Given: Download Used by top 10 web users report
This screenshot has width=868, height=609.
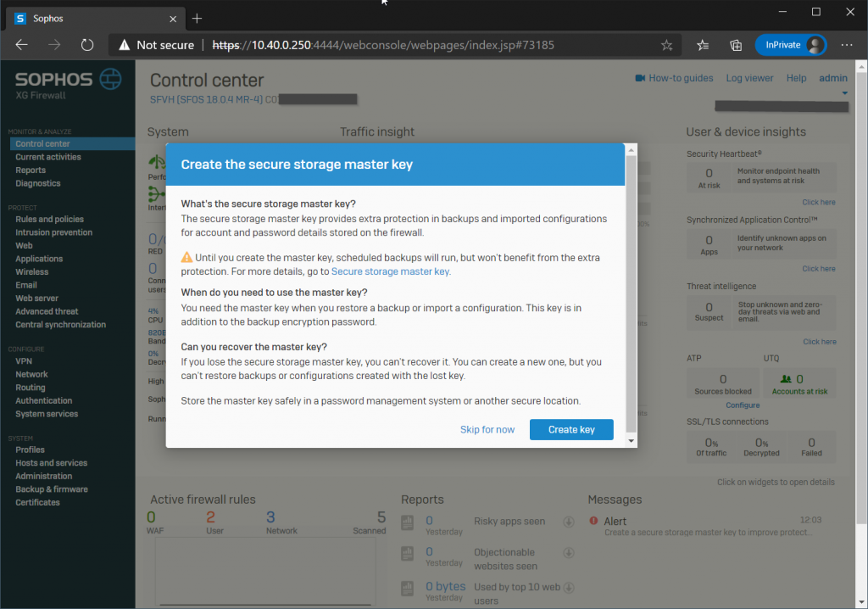Looking at the screenshot, I should point(569,588).
